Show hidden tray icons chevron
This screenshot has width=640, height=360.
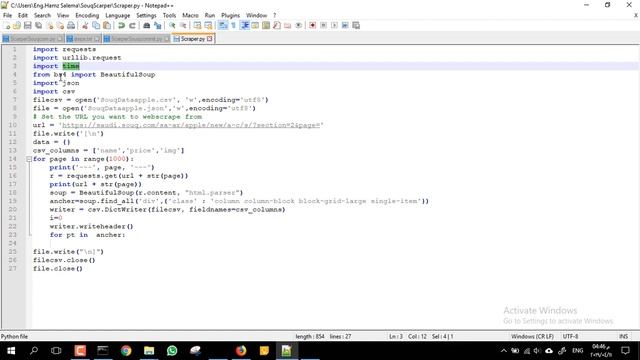tap(504, 351)
